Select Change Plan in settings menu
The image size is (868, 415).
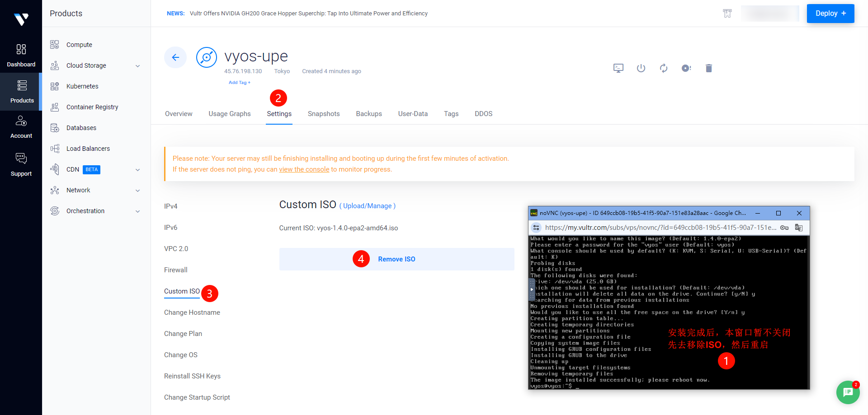click(183, 334)
